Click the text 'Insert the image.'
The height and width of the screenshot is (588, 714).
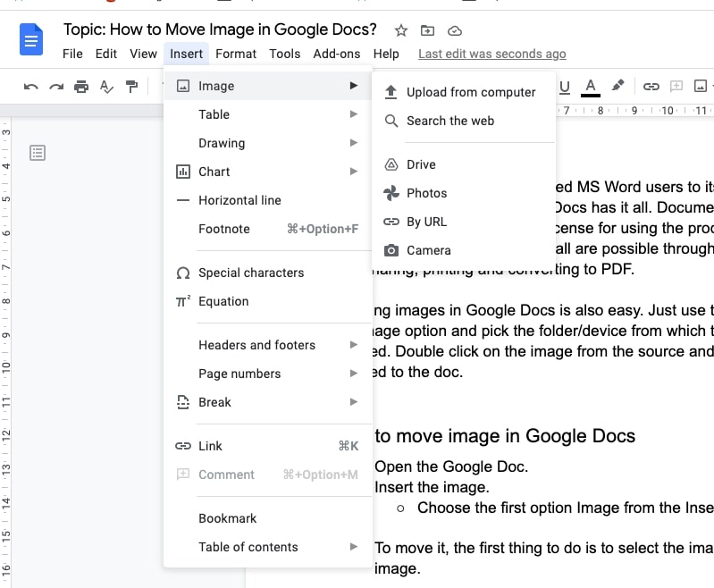point(432,487)
